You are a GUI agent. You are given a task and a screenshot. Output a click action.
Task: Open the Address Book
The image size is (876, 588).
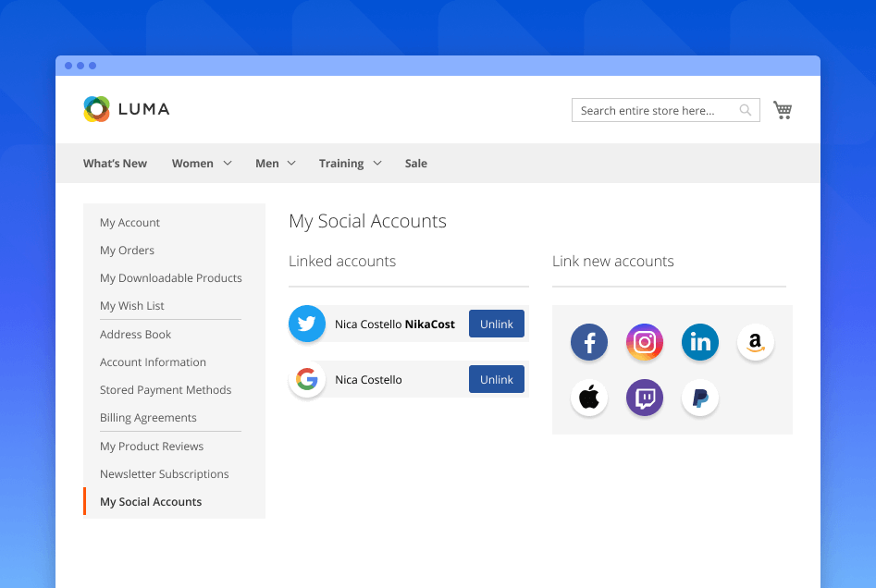pos(135,335)
